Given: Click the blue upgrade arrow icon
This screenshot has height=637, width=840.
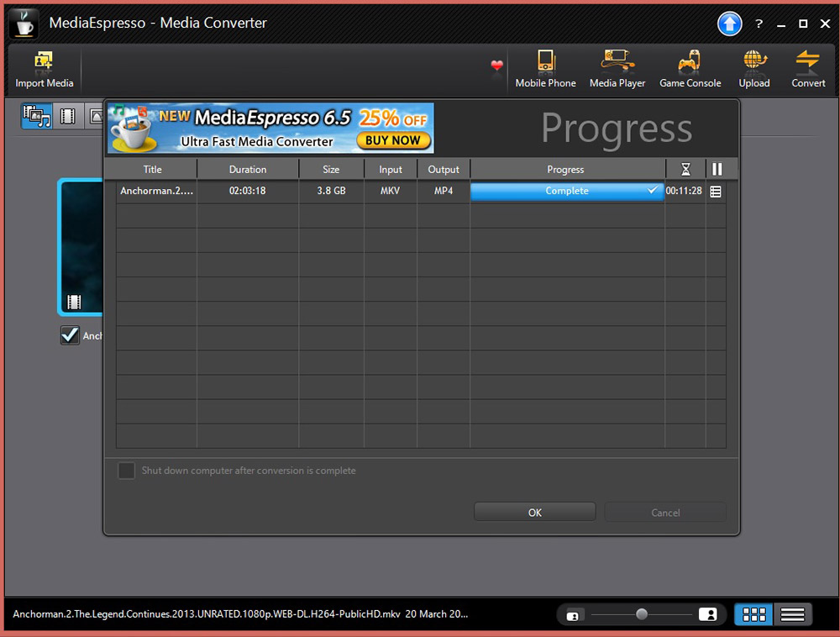Looking at the screenshot, I should 729,24.
